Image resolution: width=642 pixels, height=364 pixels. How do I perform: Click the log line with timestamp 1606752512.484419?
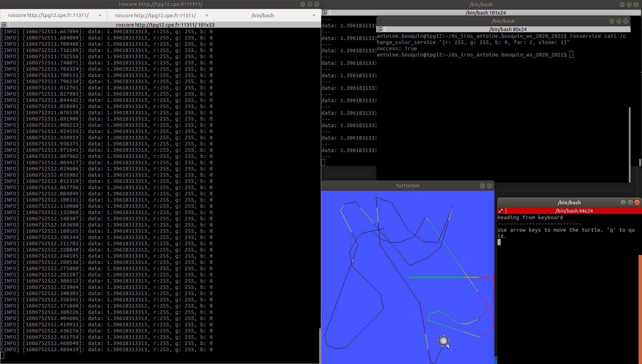click(x=107, y=349)
